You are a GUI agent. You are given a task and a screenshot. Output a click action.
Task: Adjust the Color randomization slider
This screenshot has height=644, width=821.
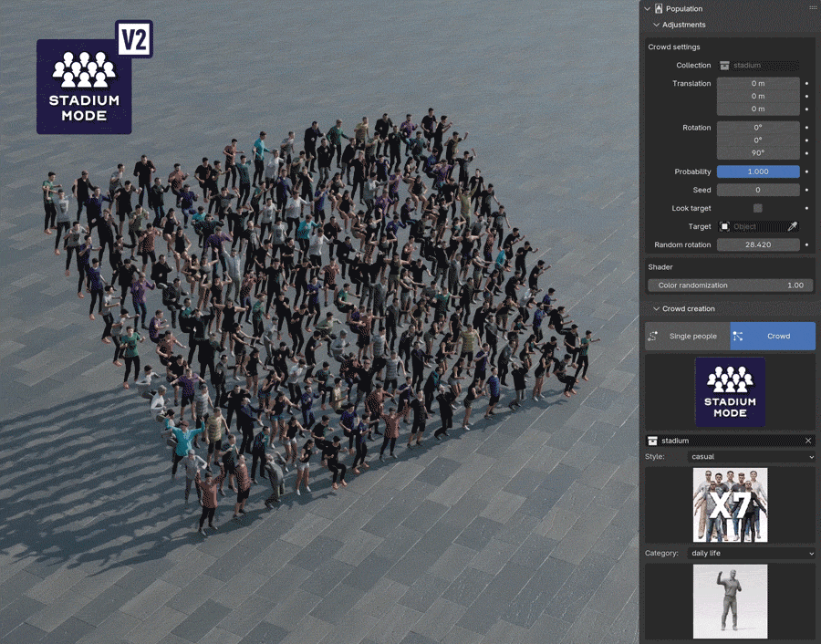(730, 285)
